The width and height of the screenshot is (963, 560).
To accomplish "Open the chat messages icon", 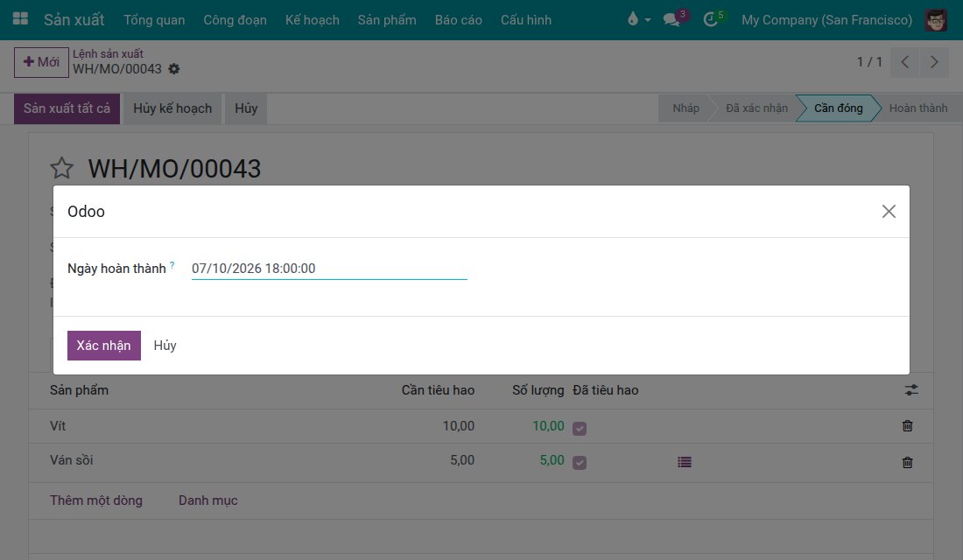I will click(671, 19).
